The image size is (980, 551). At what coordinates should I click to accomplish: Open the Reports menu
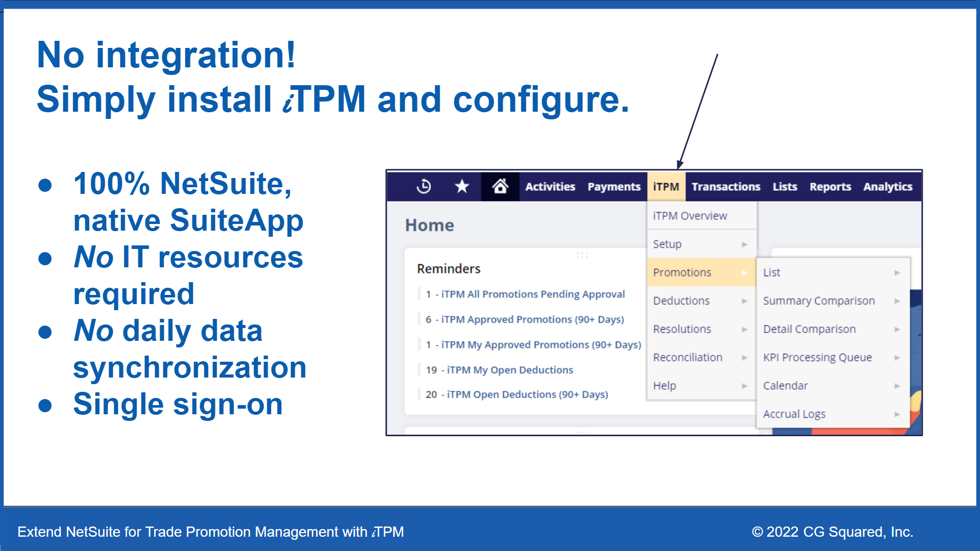point(830,187)
